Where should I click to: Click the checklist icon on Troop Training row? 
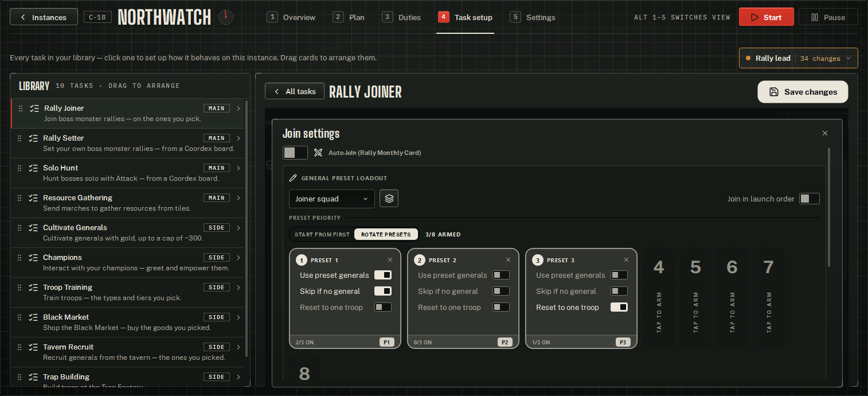(x=34, y=288)
